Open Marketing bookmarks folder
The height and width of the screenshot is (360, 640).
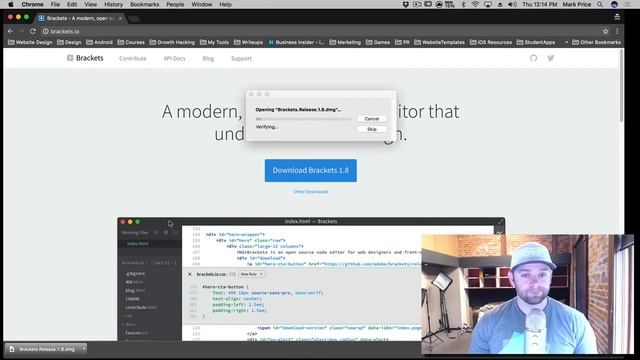tap(345, 42)
